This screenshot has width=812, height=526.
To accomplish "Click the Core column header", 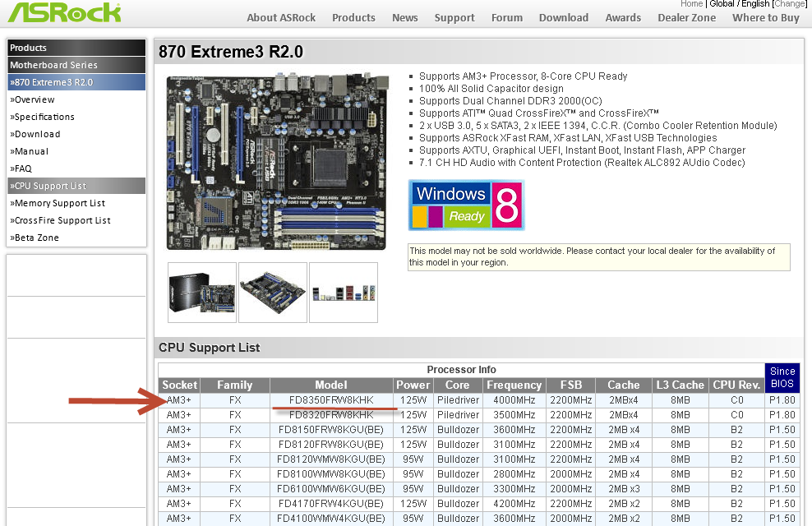I will point(457,385).
